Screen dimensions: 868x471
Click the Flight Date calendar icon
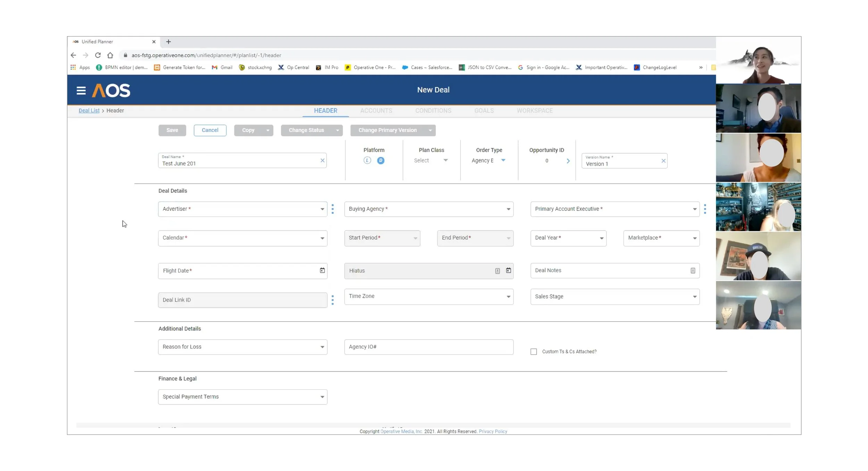coord(322,270)
